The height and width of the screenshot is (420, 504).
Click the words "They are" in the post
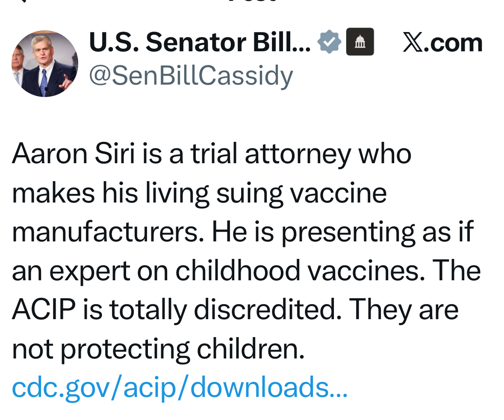[404, 309]
